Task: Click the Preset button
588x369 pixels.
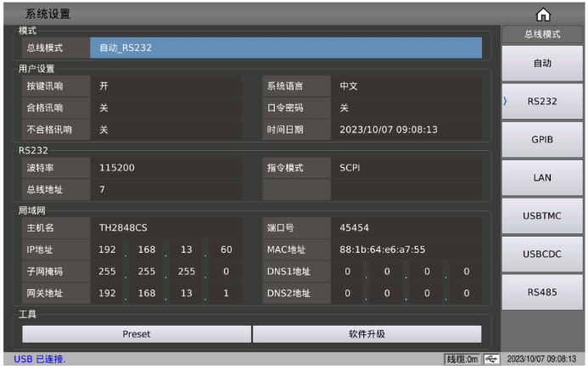Action: 137,334
